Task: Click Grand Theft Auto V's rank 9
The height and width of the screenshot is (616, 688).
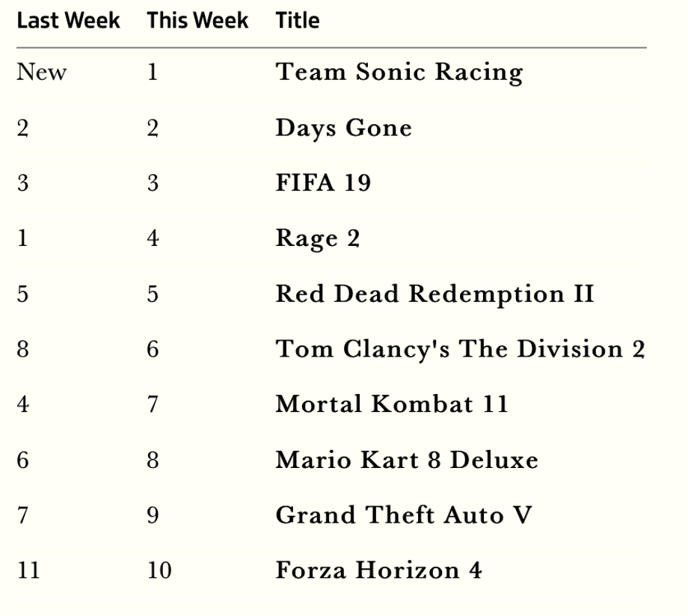Action: [153, 516]
